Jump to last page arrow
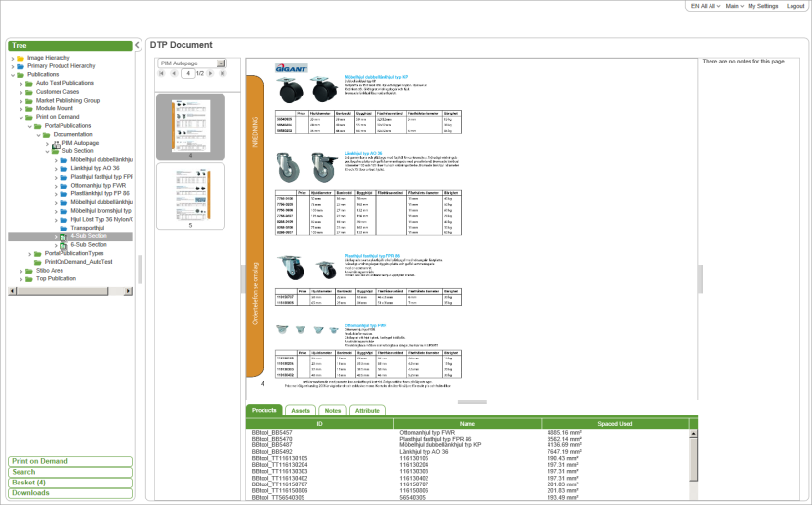Image resolution: width=812 pixels, height=505 pixels. point(222,74)
